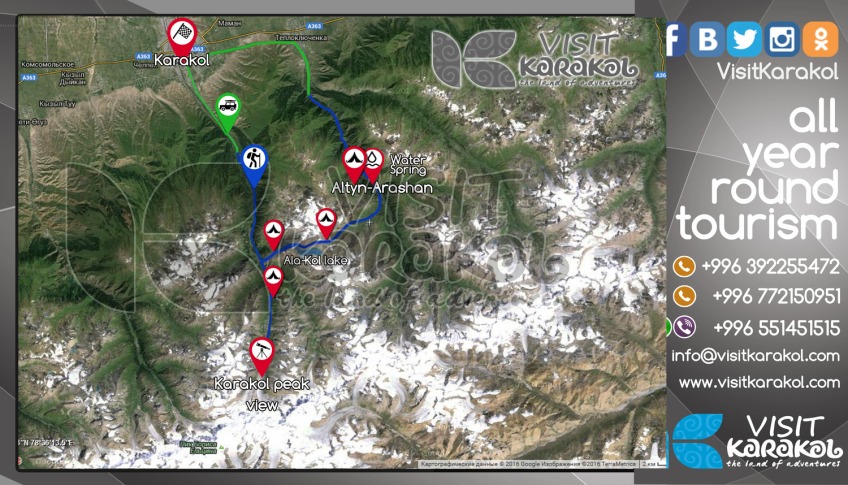
Task: Click the Viber phone icon
Action: coord(685,327)
